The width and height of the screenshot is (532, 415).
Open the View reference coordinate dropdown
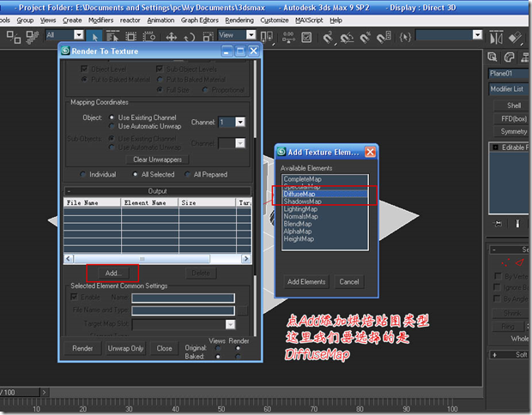251,34
